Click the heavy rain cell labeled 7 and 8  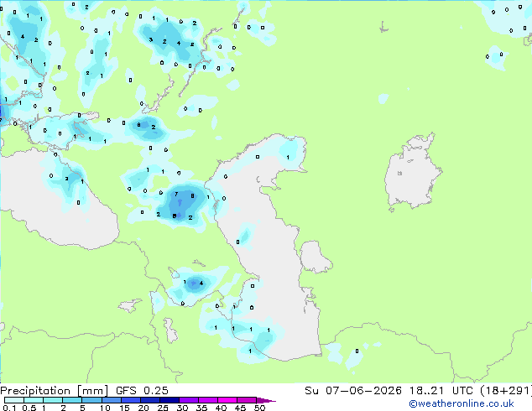[x=183, y=202]
